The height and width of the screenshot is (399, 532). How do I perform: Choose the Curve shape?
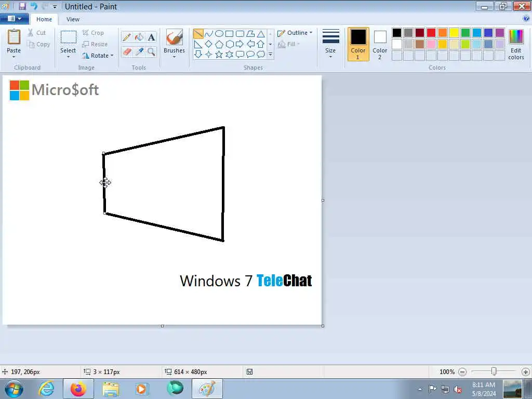coord(209,34)
